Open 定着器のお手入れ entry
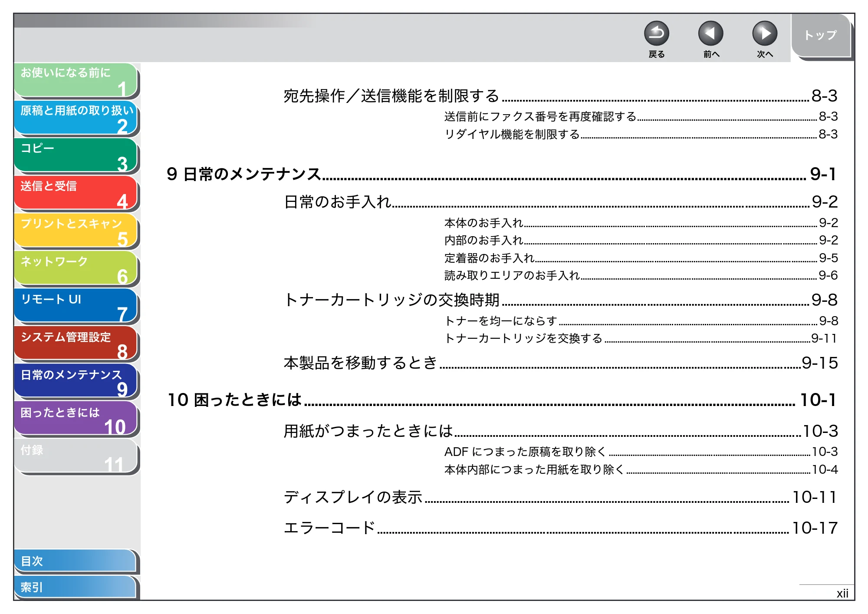 tap(641, 258)
